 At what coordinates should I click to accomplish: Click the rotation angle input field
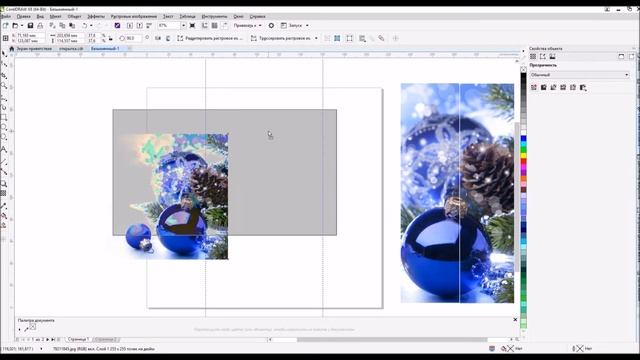(x=133, y=38)
